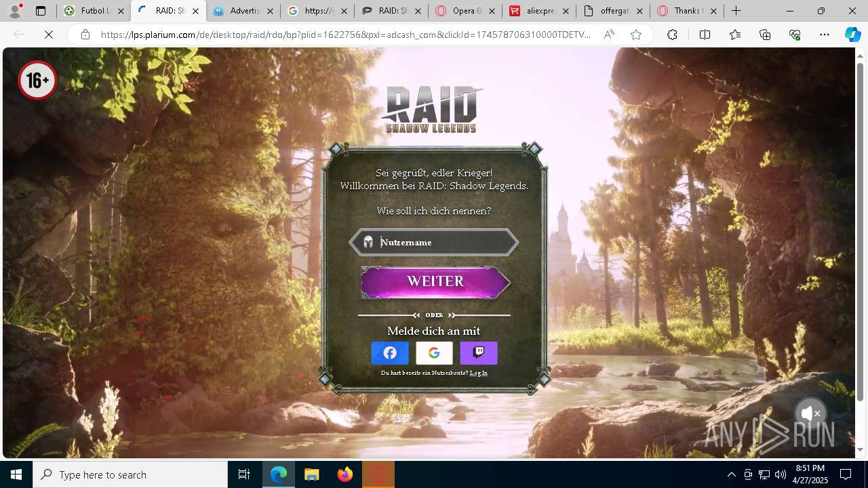Open the notification center
868x488 pixels.
846,474
